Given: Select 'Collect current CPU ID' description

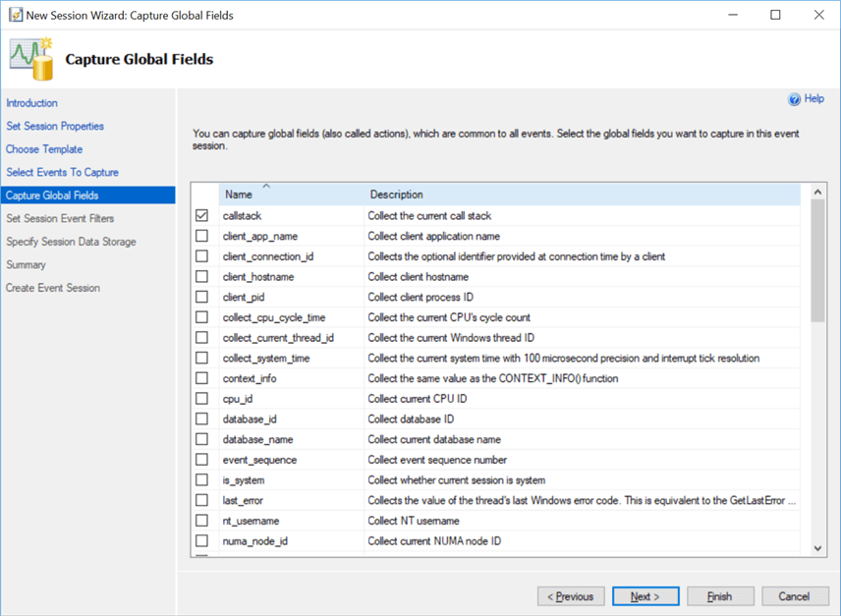Looking at the screenshot, I should click(x=418, y=399).
